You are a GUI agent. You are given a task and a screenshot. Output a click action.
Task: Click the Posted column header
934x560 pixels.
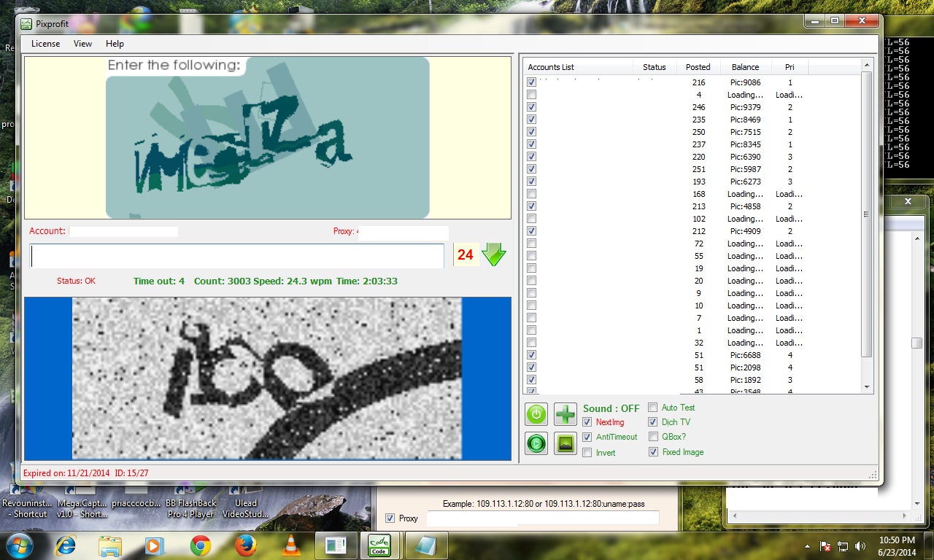tap(698, 67)
